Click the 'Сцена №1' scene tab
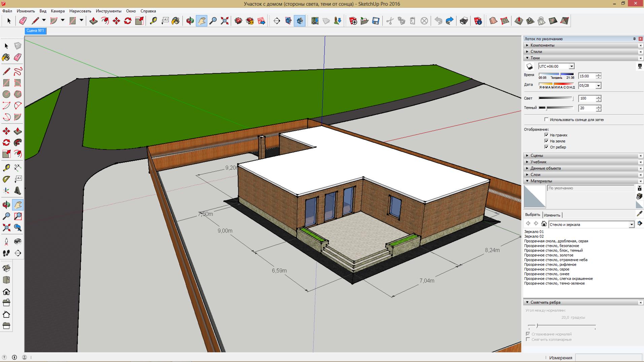This screenshot has width=644, height=362. (x=35, y=31)
